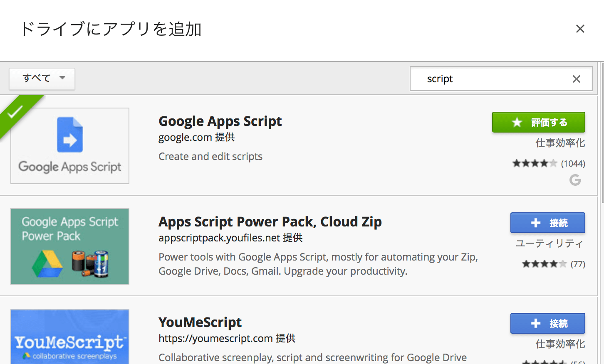Click the plus icon on YouMeScript's connect button
Screen dimensions: 604x364
(x=535, y=323)
